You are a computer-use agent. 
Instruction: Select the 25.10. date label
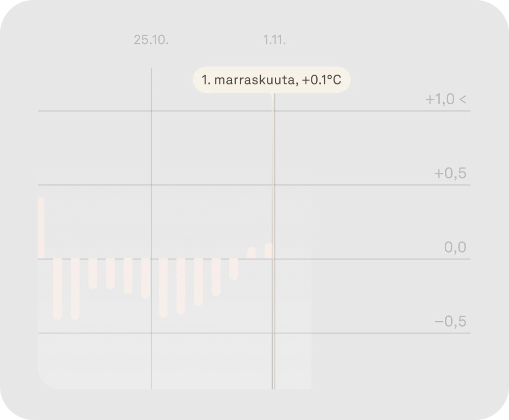pos(151,40)
